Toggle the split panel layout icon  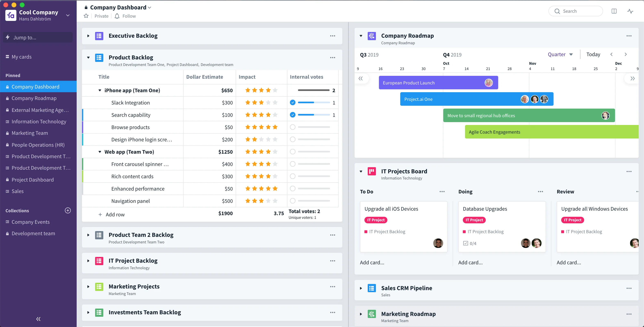click(614, 11)
